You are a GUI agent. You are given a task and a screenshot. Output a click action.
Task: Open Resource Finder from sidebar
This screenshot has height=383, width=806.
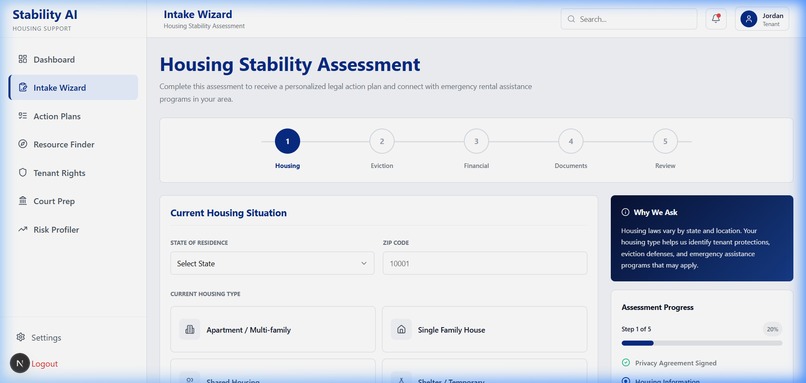coord(73,144)
